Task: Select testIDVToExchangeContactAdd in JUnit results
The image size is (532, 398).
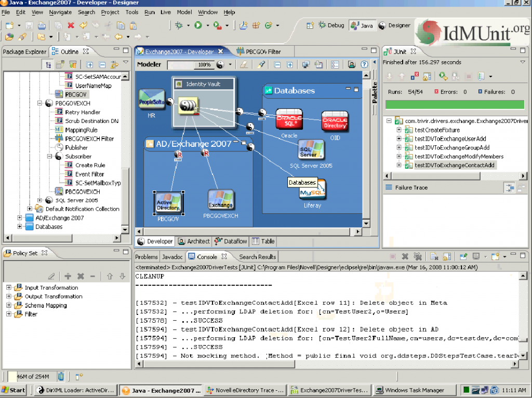Action: coord(454,165)
